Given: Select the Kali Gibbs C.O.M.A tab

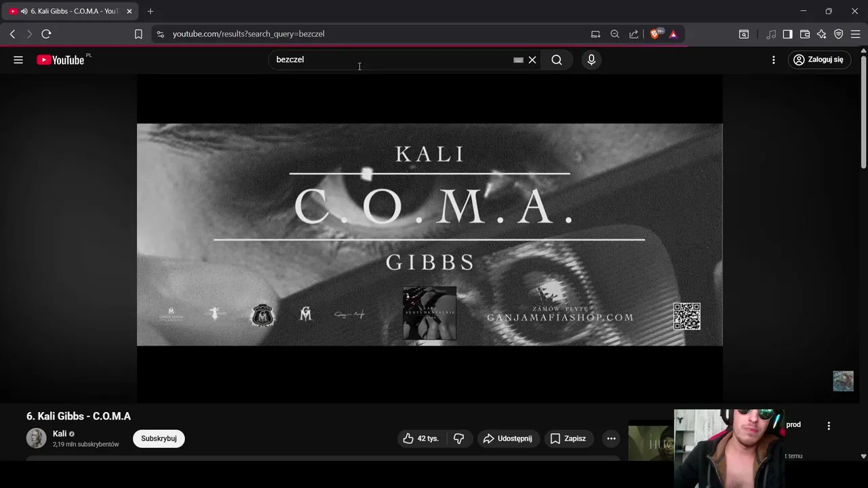Looking at the screenshot, I should pos(71,12).
